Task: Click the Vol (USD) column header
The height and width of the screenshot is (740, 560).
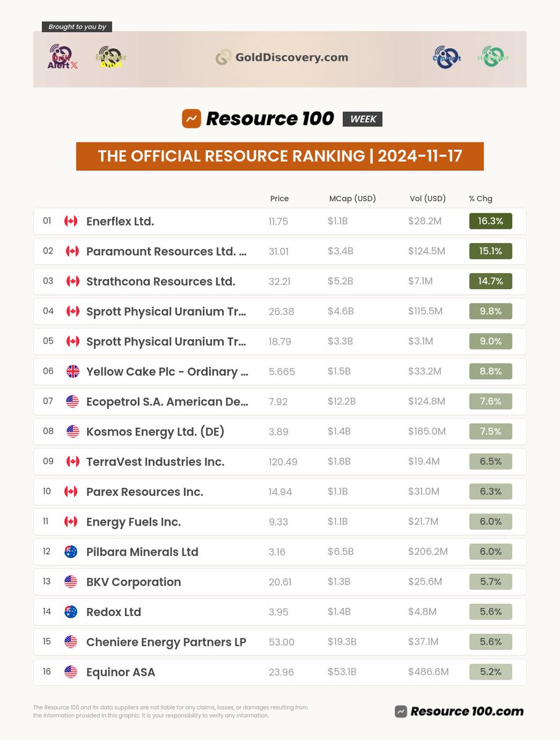Action: click(427, 199)
